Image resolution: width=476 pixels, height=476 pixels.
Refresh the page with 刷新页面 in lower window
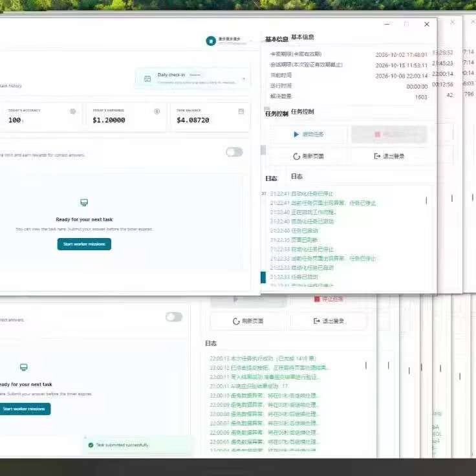(x=248, y=321)
